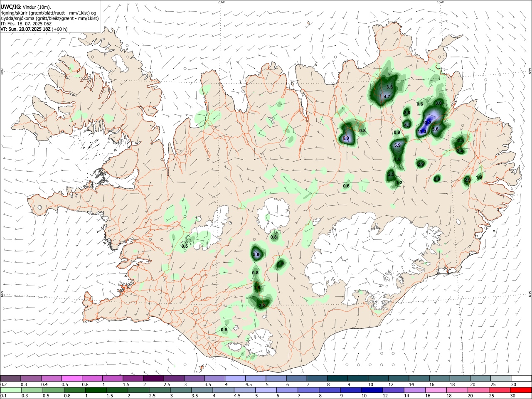Click the 6.9 precipitation value on the map
532x399 pixels.
[346, 138]
